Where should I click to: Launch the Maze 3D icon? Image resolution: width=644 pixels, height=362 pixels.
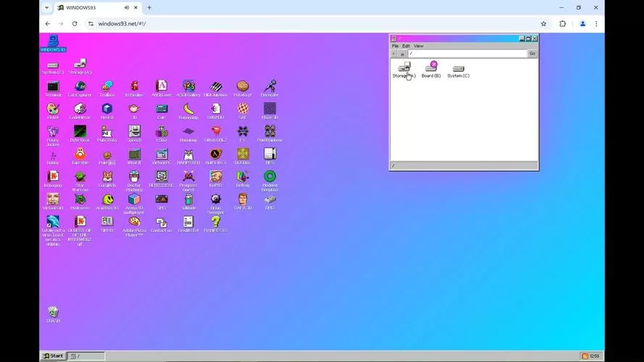(x=269, y=111)
